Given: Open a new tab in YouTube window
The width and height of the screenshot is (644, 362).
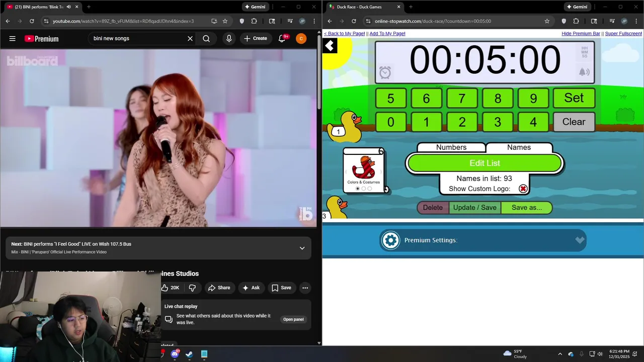Looking at the screenshot, I should click(x=89, y=7).
